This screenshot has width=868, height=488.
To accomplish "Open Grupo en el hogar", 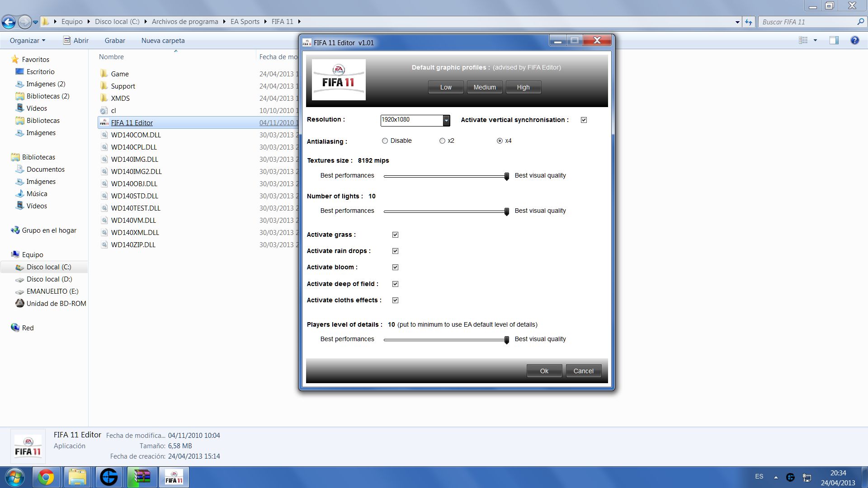I will pos(49,230).
